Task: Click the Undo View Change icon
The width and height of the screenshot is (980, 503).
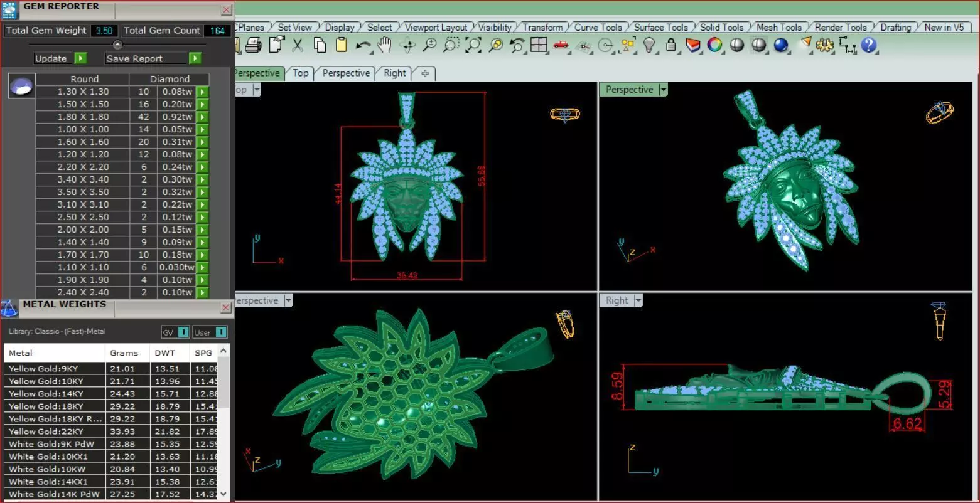Action: 517,45
